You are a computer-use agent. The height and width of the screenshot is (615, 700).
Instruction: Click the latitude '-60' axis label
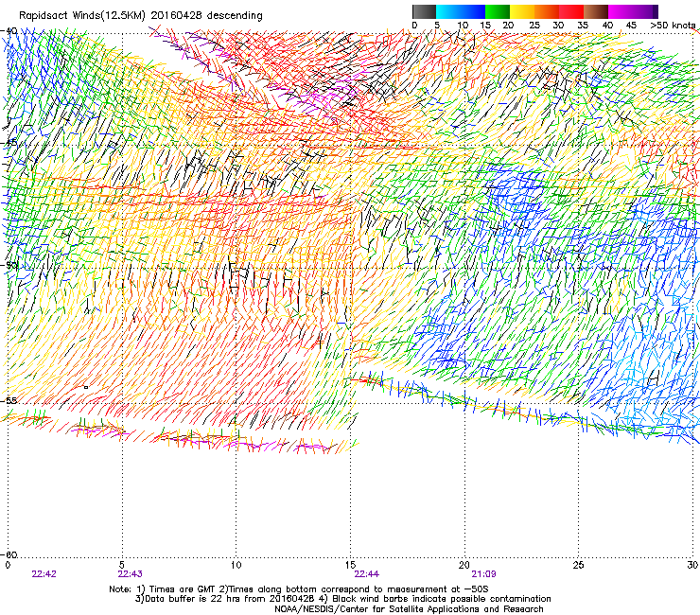pos(9,554)
